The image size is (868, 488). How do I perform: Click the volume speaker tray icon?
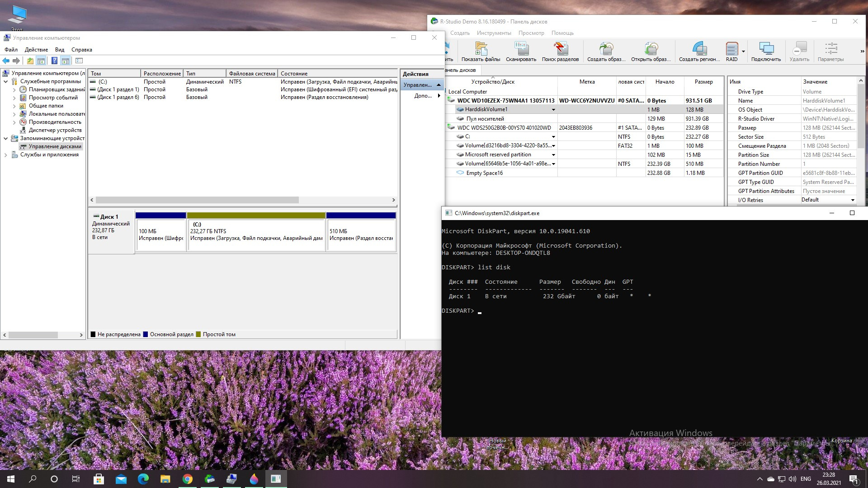click(792, 479)
